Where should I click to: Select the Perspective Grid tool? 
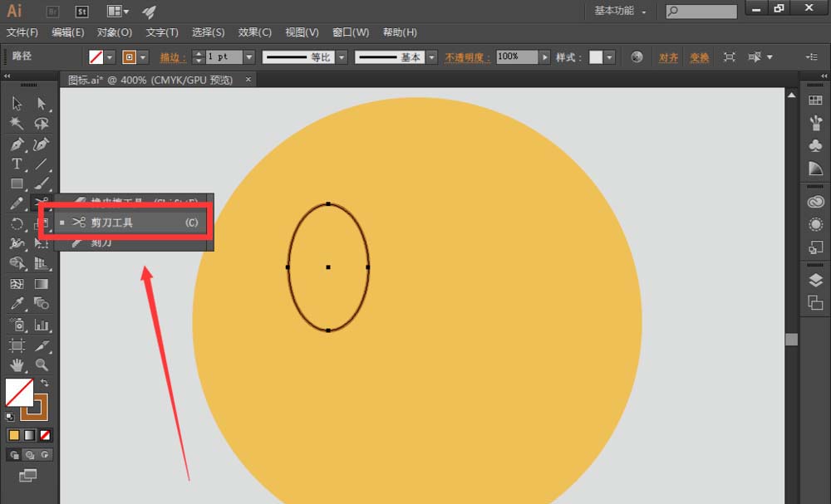point(42,264)
